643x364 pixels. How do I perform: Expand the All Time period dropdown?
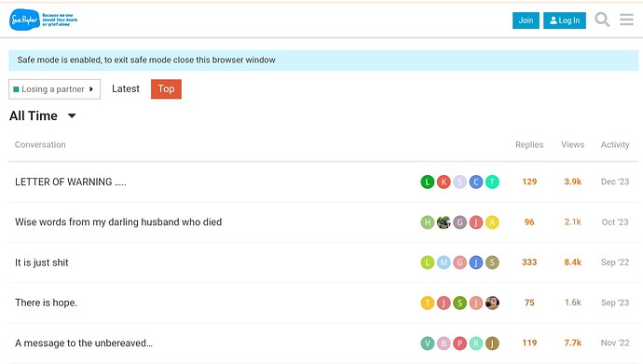pyautogui.click(x=43, y=115)
